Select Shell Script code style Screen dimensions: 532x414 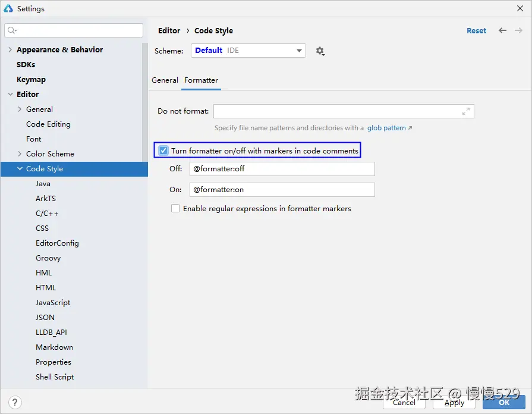(x=55, y=377)
